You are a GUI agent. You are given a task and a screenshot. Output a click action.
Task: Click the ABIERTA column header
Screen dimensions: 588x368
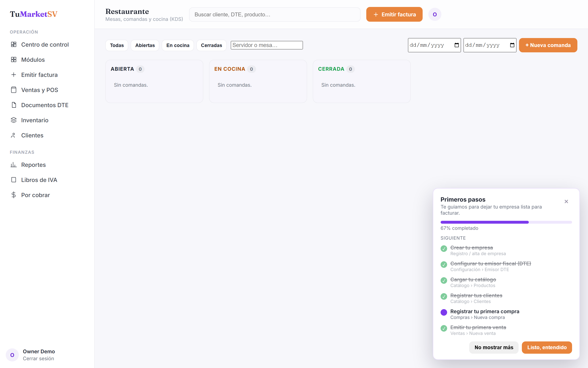[x=122, y=69]
